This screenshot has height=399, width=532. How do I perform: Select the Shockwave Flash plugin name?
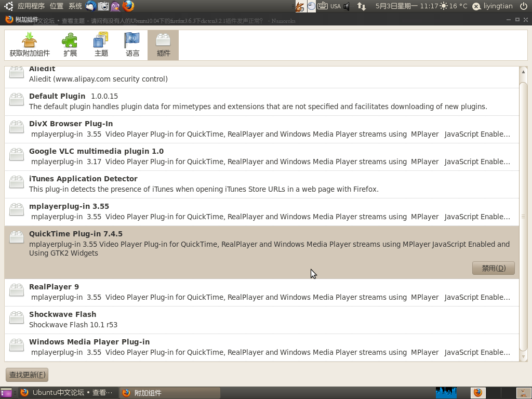point(62,314)
